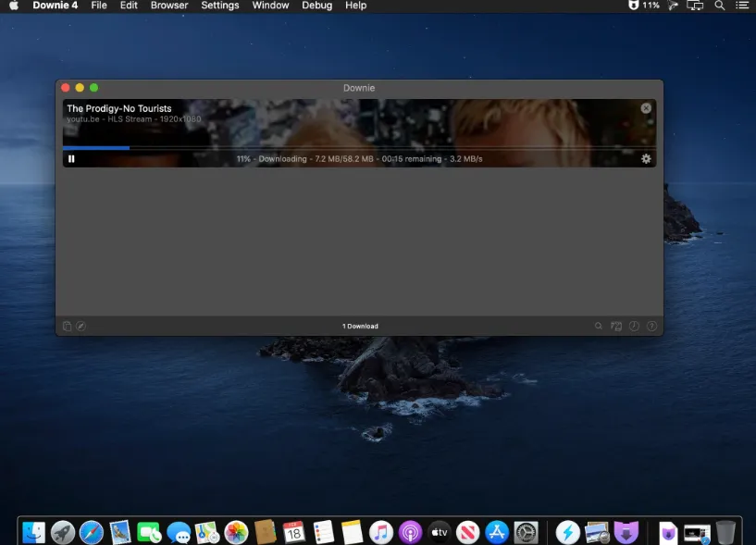Remove the Prodigy download with X
This screenshot has width=756, height=545.
(646, 108)
